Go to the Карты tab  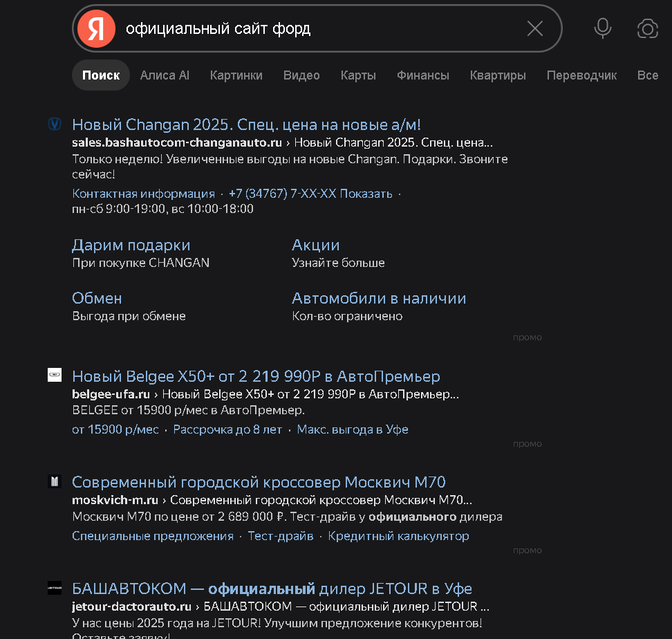tap(358, 75)
